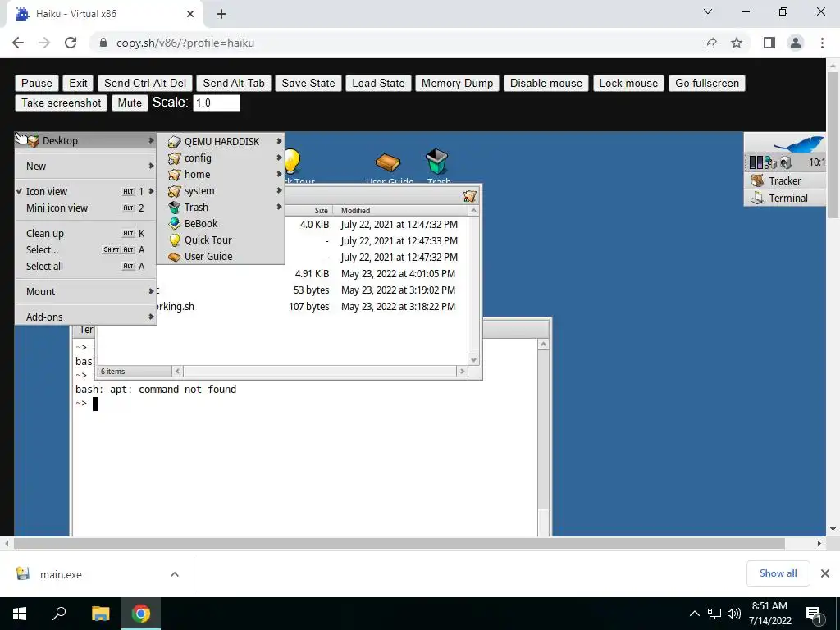840x630 pixels.
Task: Select the checked Icon view option
Action: point(85,191)
